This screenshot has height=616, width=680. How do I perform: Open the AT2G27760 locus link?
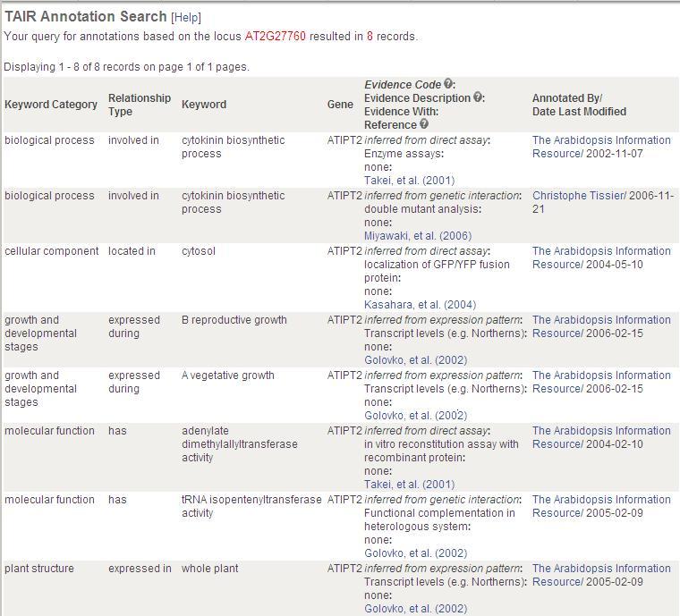(x=276, y=36)
